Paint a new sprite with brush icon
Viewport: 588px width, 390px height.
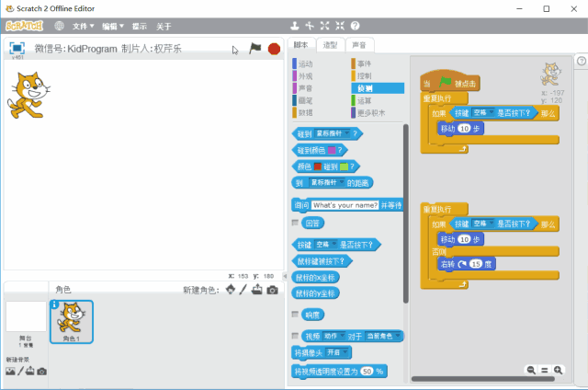pos(243,291)
